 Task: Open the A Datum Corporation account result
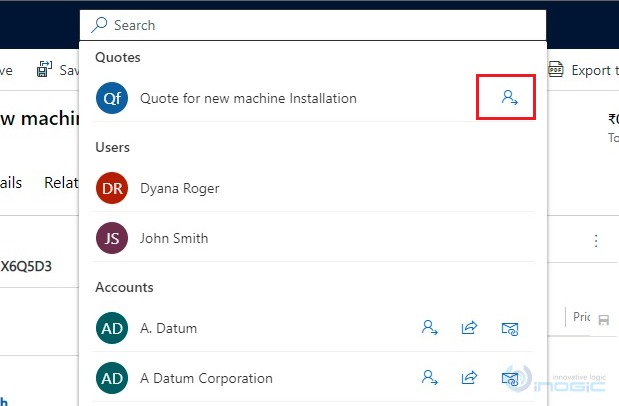[x=206, y=378]
